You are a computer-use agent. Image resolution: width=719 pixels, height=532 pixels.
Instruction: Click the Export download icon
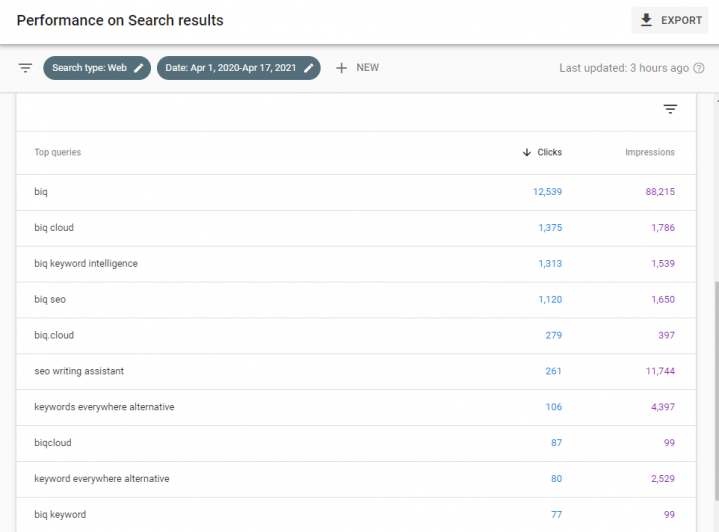click(646, 20)
